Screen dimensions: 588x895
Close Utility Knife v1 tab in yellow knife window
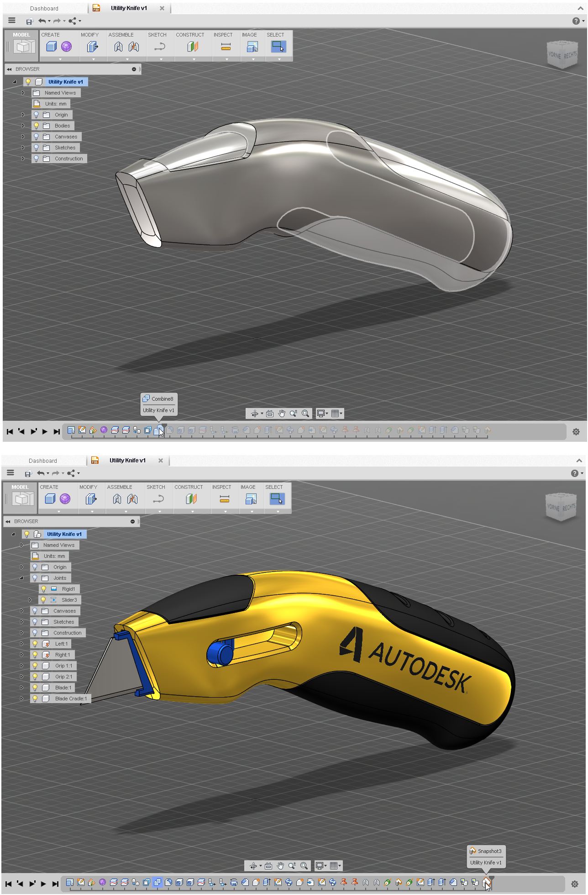coord(161,461)
